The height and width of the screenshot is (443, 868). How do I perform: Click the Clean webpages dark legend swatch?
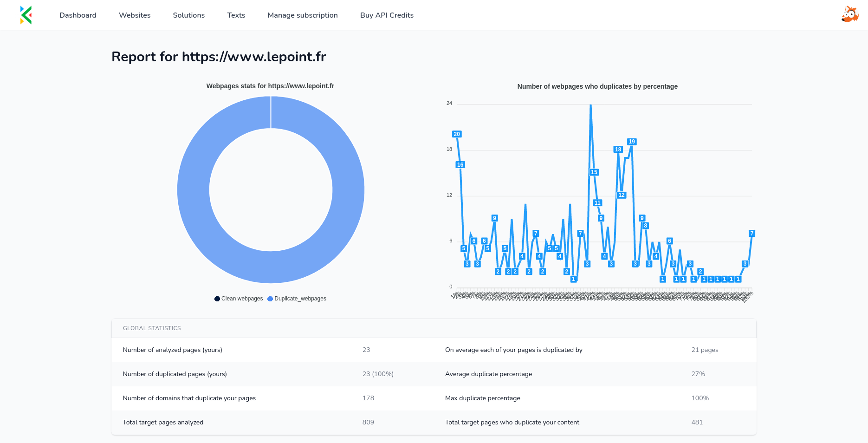(x=217, y=299)
